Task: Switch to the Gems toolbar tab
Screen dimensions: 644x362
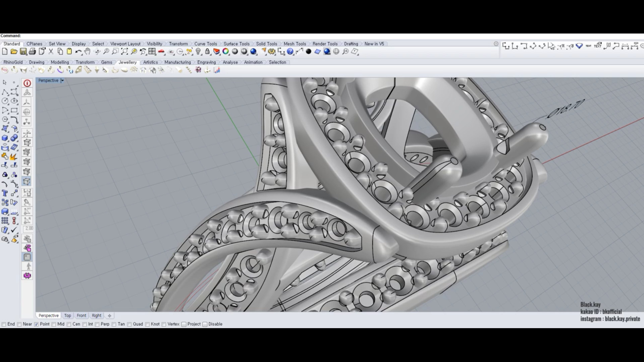Action: (107, 62)
